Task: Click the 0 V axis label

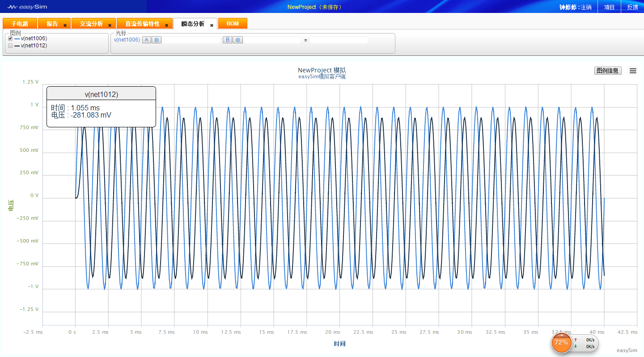Action: (x=34, y=195)
